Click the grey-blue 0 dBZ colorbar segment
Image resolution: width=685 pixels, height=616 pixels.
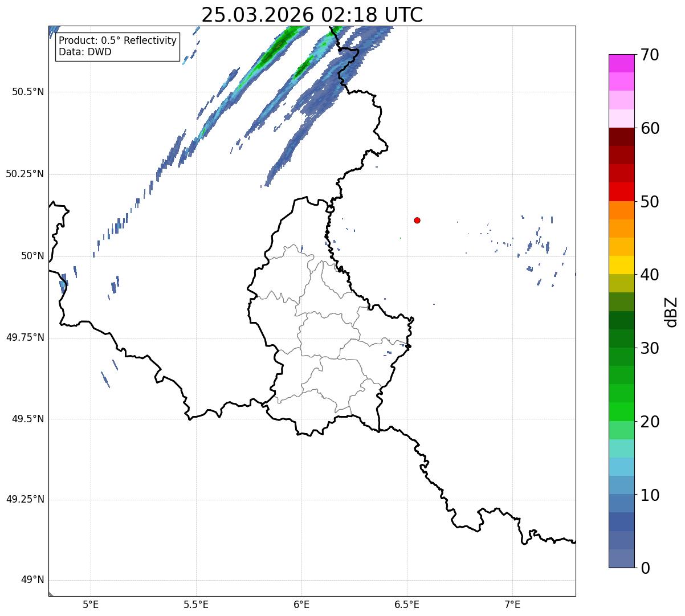[621, 558]
